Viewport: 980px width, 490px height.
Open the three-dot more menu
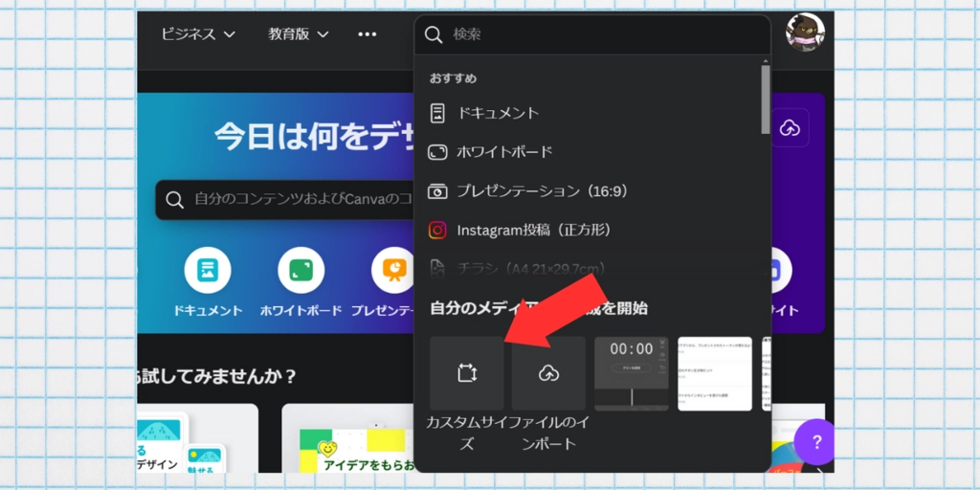pos(367,34)
